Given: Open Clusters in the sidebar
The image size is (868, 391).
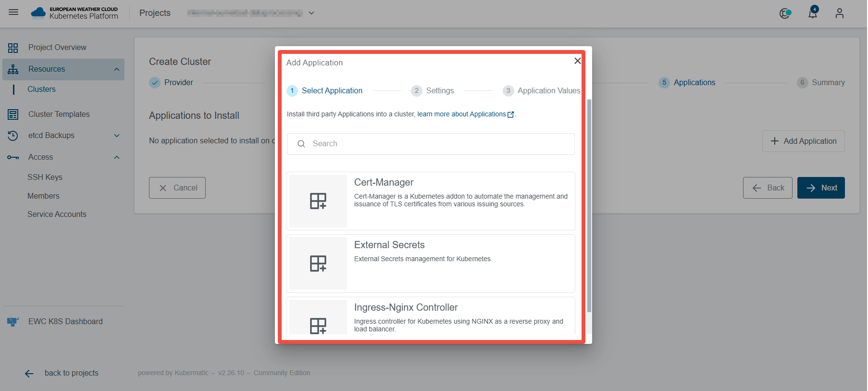Looking at the screenshot, I should pos(41,89).
